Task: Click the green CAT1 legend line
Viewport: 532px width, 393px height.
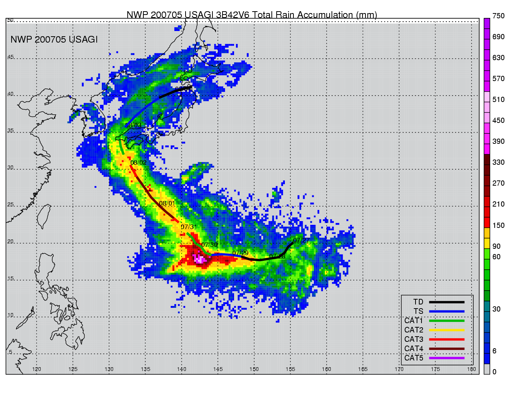Action: tap(447, 321)
